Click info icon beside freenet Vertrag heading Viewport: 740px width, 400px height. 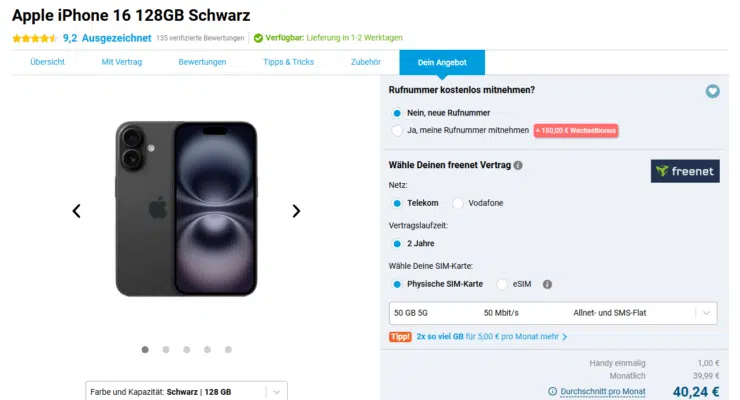(x=518, y=165)
